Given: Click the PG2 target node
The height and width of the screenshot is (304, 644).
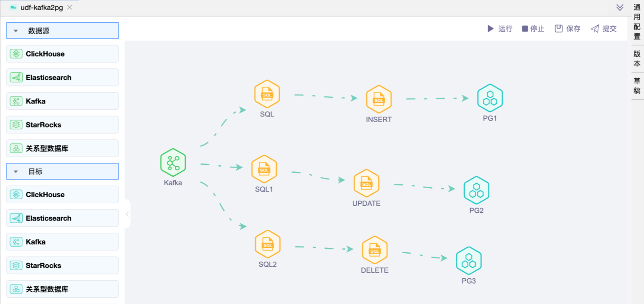Looking at the screenshot, I should tap(476, 190).
